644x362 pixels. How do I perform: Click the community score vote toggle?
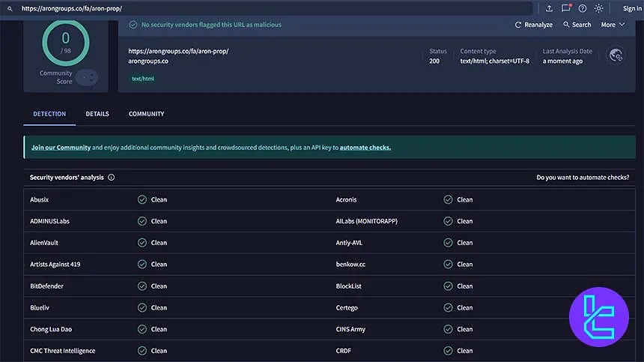87,77
